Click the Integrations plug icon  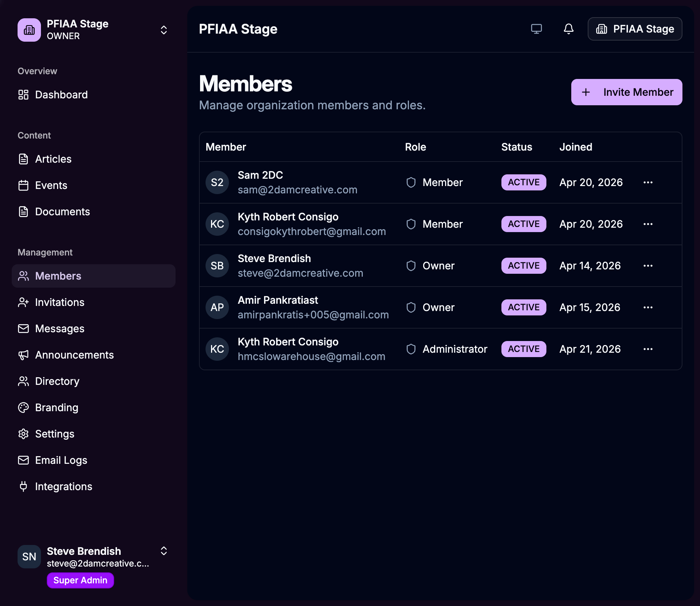click(23, 486)
